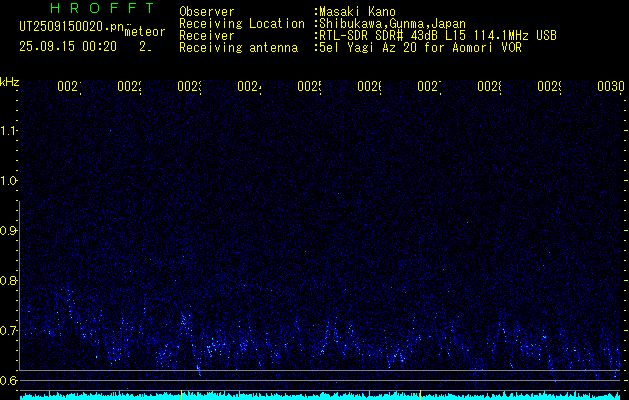Click the 0025 time axis label

pos(309,86)
